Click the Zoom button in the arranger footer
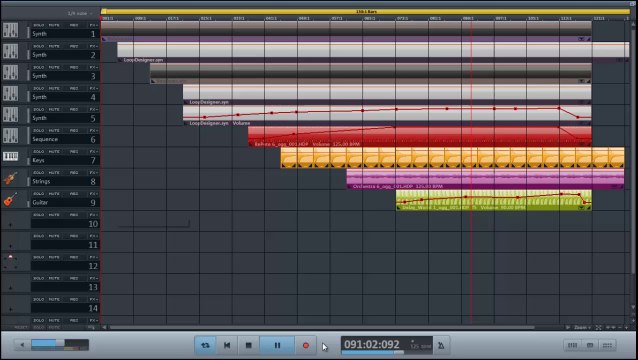This screenshot has width=638, height=360. [x=581, y=327]
